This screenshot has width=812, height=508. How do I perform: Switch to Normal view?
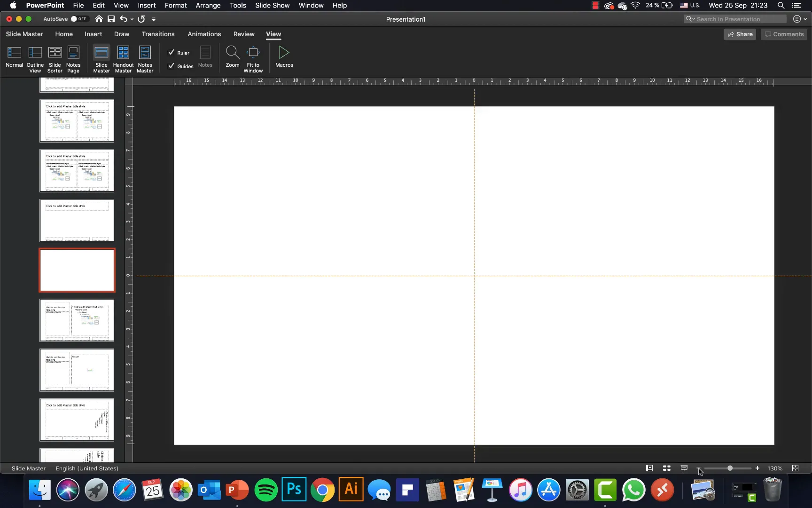pyautogui.click(x=14, y=58)
